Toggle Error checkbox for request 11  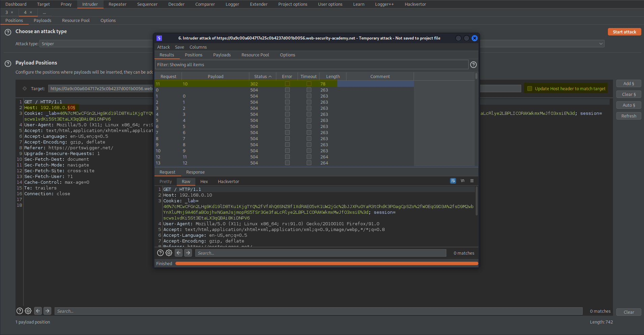pos(287,84)
